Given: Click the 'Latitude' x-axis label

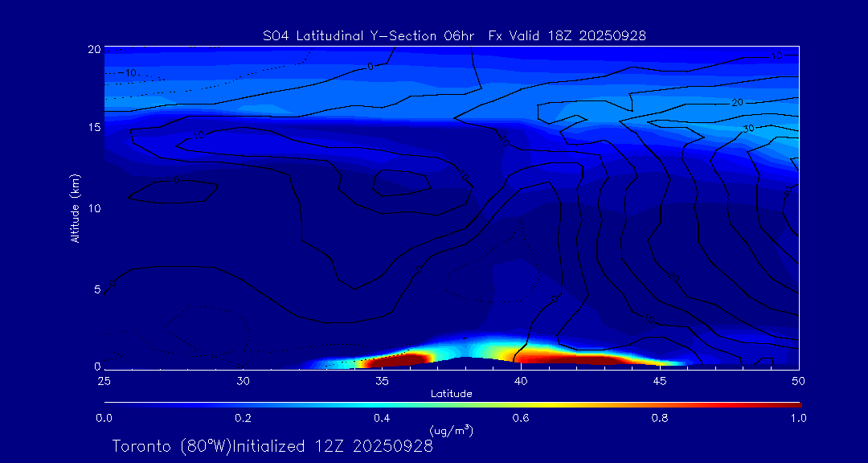Looking at the screenshot, I should tap(451, 394).
